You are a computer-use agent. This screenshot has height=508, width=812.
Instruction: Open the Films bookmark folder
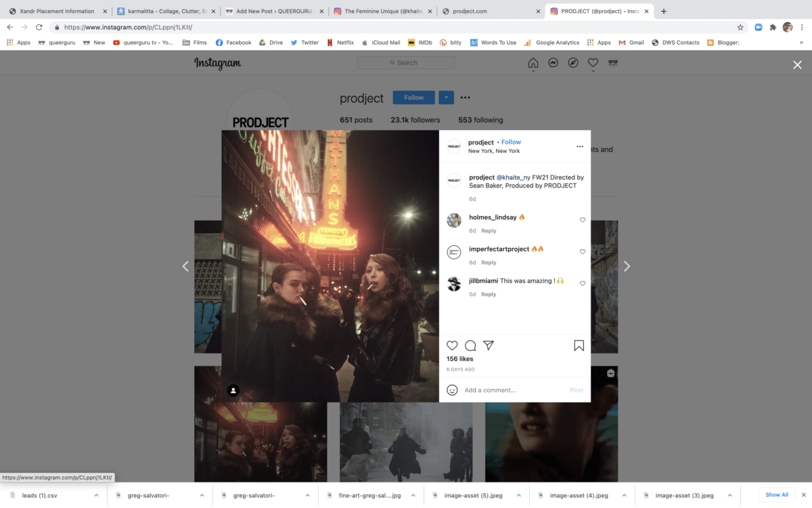pos(195,43)
